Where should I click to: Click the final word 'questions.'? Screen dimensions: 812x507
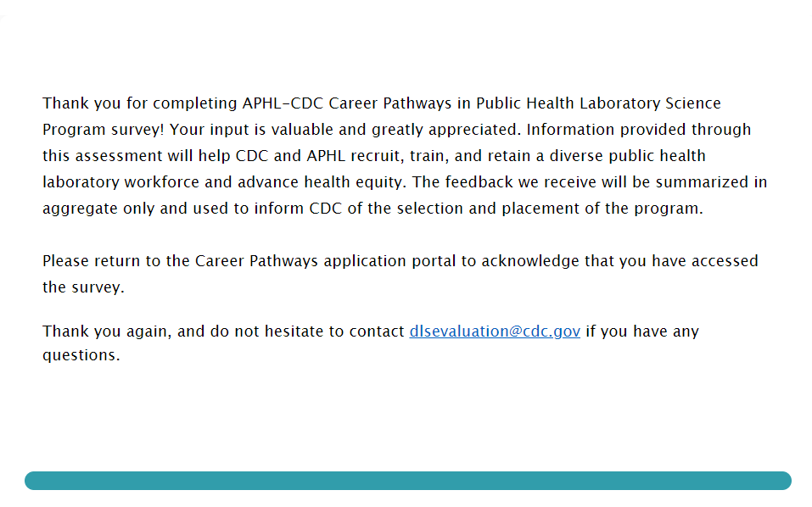click(81, 355)
